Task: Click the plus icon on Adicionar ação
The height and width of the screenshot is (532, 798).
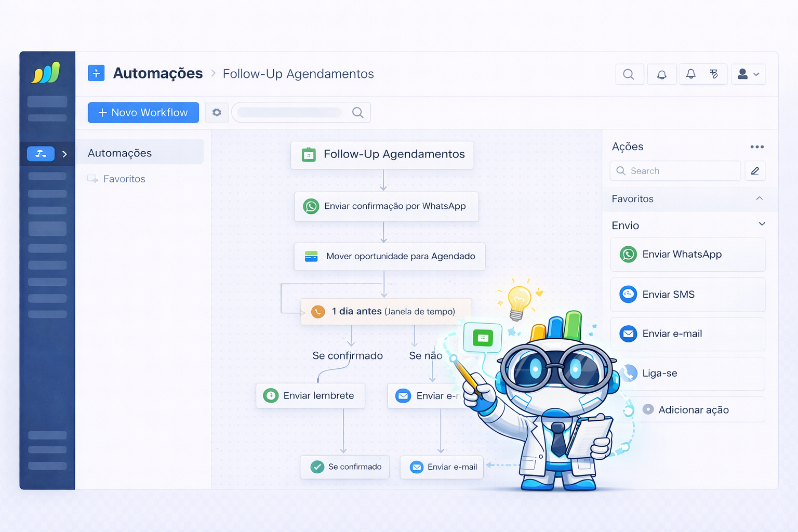Action: click(648, 409)
